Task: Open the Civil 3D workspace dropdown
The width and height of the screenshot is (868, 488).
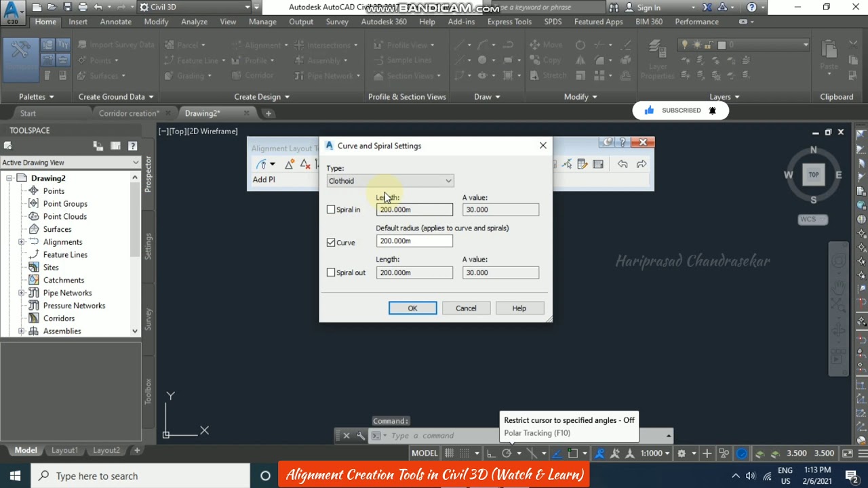Action: pyautogui.click(x=195, y=7)
